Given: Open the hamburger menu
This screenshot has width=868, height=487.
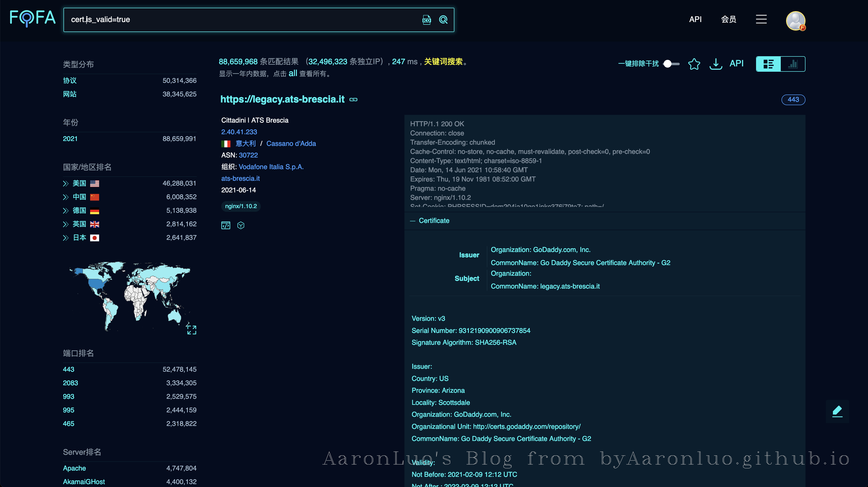Looking at the screenshot, I should (x=761, y=19).
